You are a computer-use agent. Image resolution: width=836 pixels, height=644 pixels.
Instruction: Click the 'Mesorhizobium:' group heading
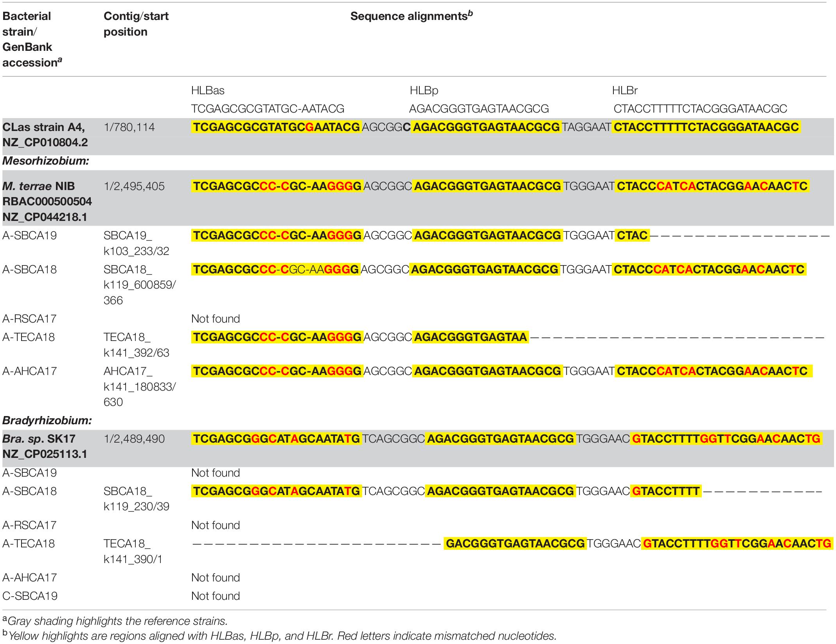[45, 161]
